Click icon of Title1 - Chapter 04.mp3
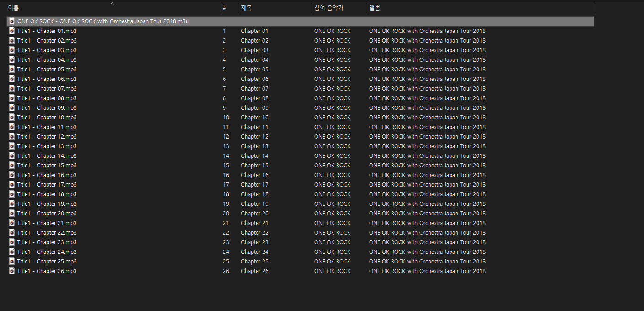 (x=12, y=60)
